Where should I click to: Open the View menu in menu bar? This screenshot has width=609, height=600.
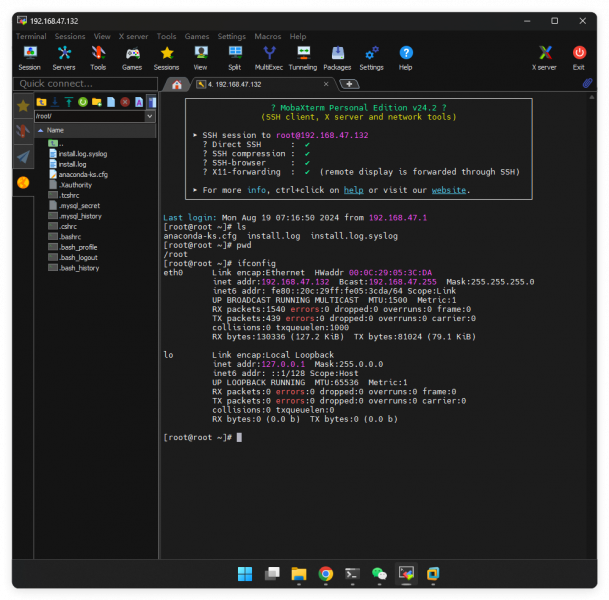[x=102, y=37]
